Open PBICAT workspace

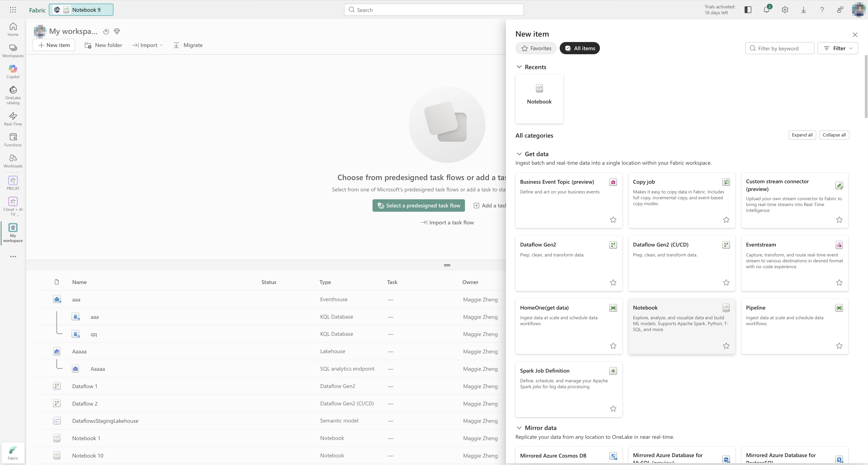(x=13, y=183)
